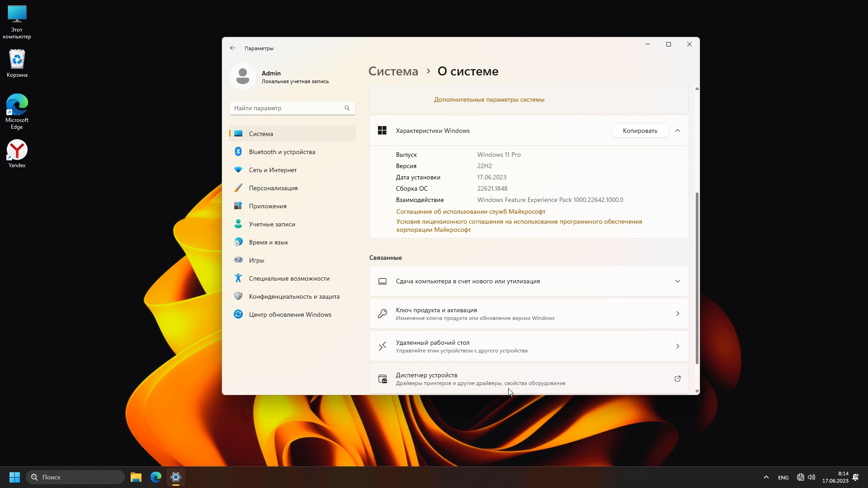Select Конфиденциальность и защита menu item
This screenshot has height=488, width=868.
(x=294, y=296)
